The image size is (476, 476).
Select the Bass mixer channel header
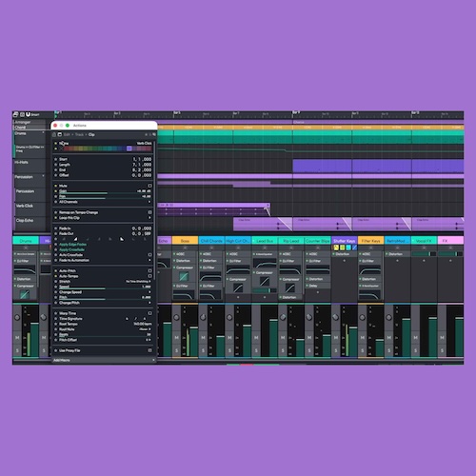(185, 241)
